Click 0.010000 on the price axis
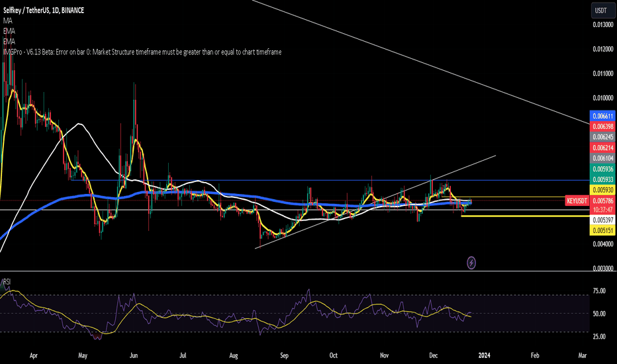 click(x=603, y=97)
